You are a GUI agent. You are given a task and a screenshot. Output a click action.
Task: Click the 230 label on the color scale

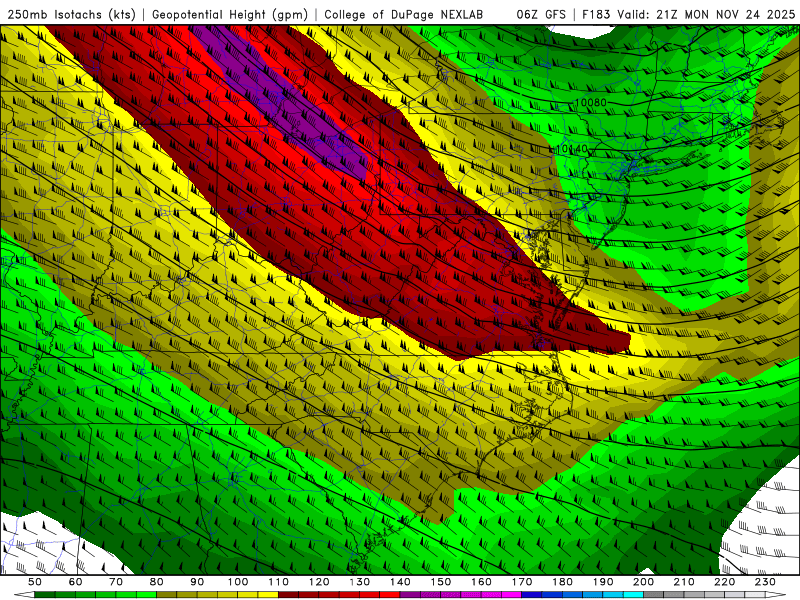point(765,582)
